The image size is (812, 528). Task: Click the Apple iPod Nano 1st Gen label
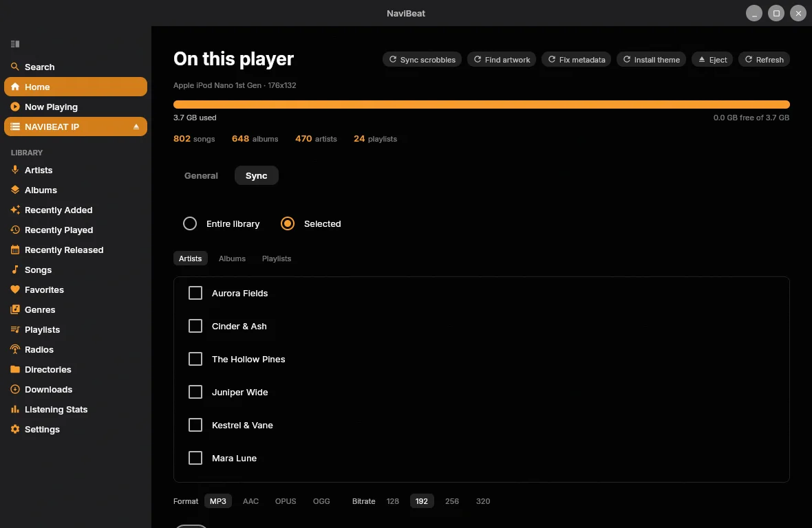pyautogui.click(x=235, y=85)
